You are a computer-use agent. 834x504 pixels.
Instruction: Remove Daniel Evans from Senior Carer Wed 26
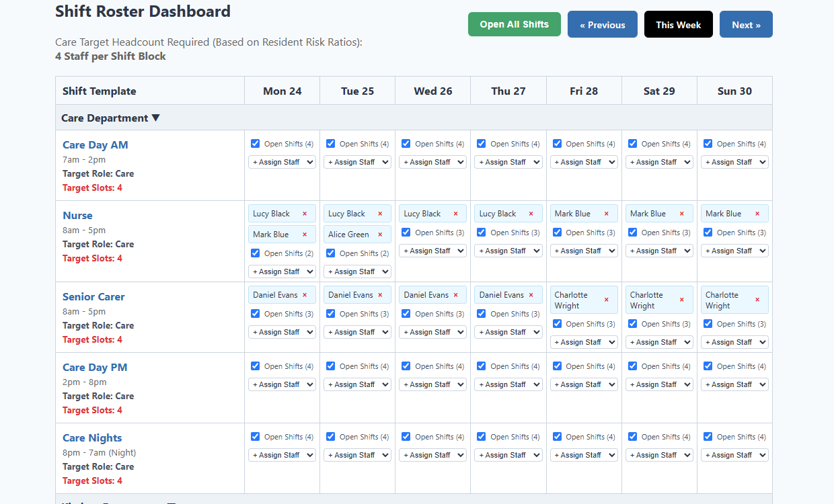455,295
